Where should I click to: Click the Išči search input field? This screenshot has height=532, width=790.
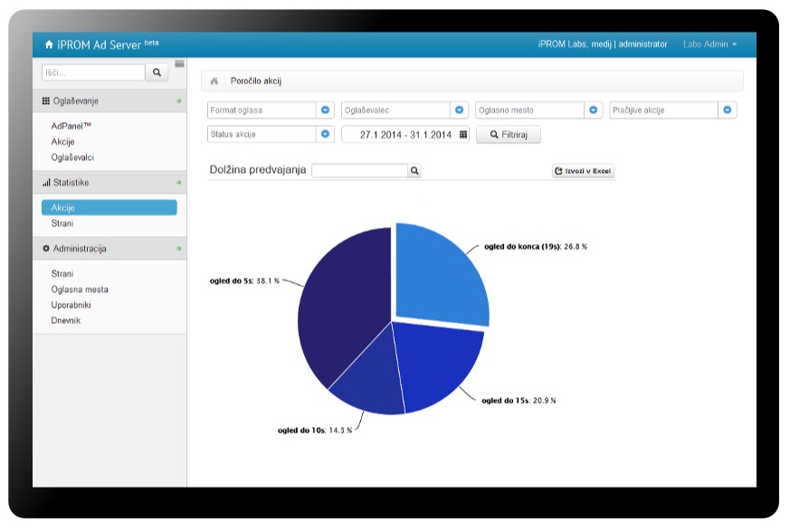click(x=93, y=72)
